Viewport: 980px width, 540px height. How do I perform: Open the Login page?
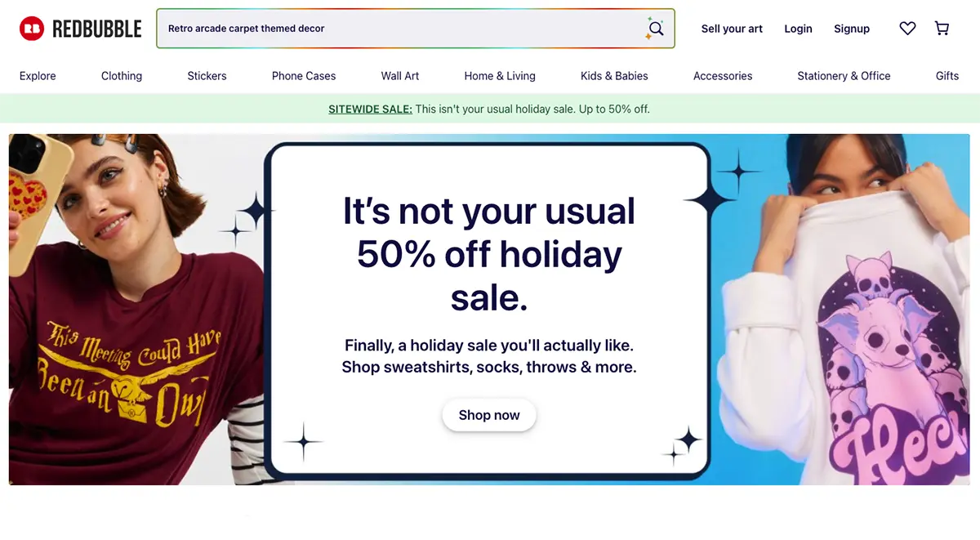[798, 29]
